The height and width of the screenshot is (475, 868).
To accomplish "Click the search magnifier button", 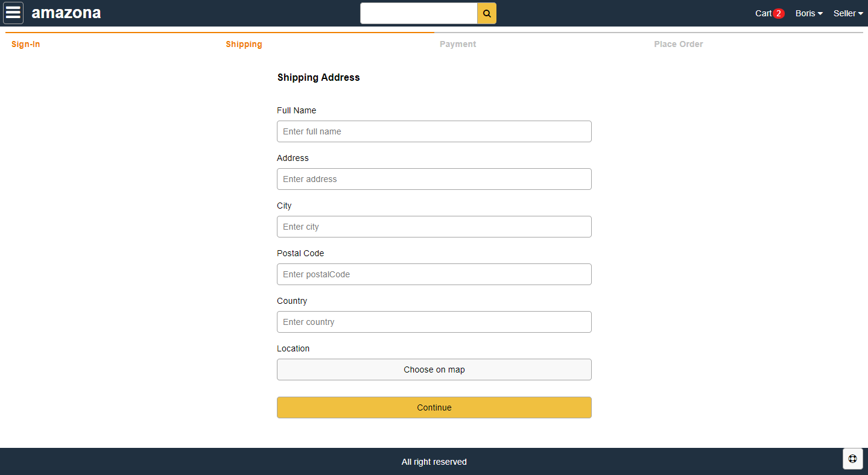I will pos(487,13).
